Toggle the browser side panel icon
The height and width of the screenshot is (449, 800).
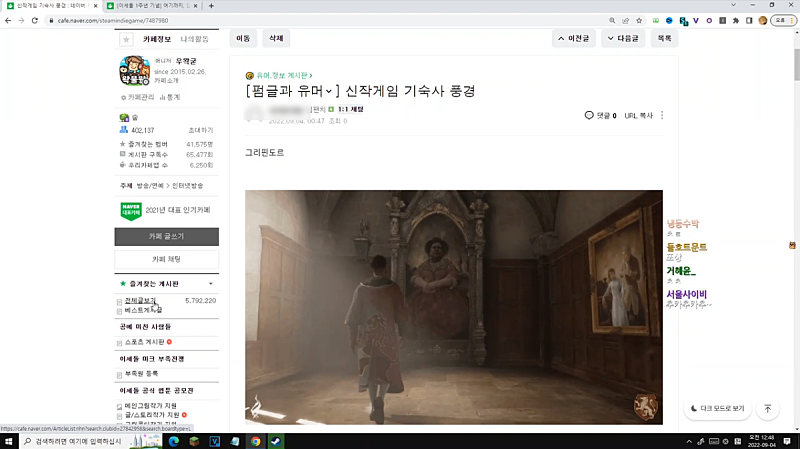(x=749, y=20)
